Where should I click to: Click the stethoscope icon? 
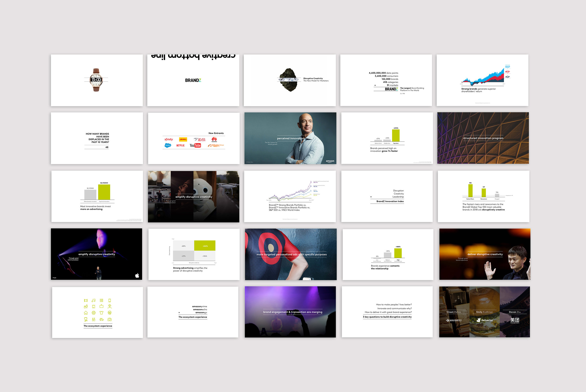pyautogui.click(x=86, y=320)
